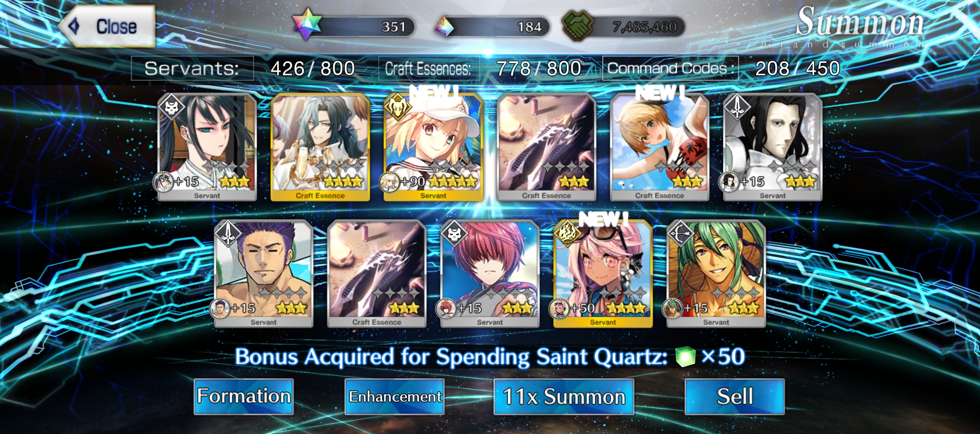Select the red-haired Assassin servant card

coord(490,274)
